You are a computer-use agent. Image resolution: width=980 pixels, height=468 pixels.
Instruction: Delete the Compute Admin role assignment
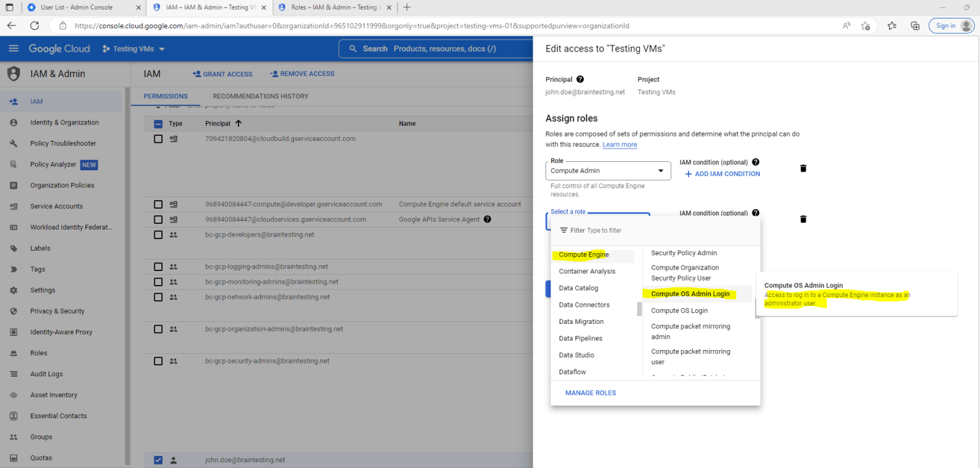tap(803, 168)
